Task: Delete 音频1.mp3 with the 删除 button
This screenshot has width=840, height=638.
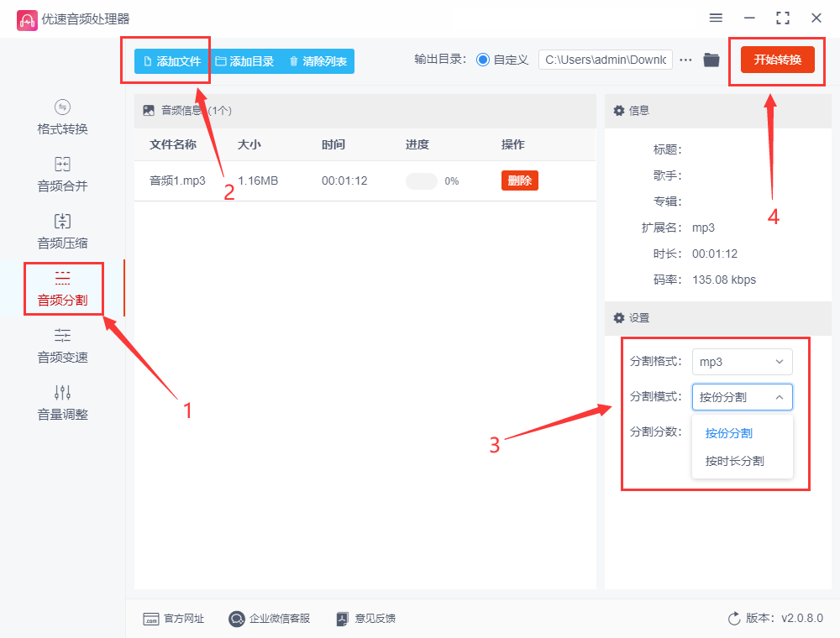Action: tap(520, 180)
